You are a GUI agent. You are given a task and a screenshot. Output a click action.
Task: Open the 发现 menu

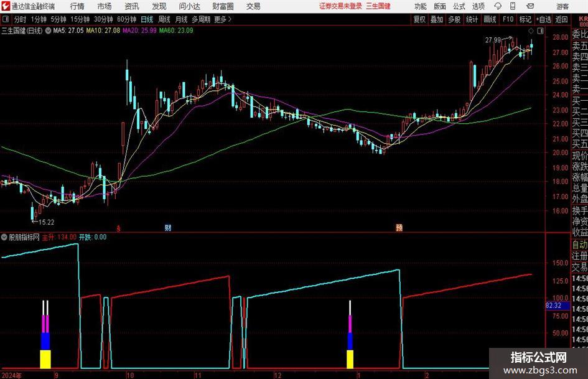pos(159,6)
